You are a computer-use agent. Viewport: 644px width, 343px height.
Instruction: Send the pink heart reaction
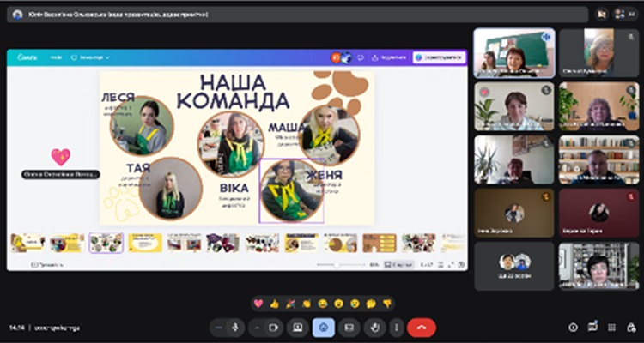pyautogui.click(x=258, y=304)
